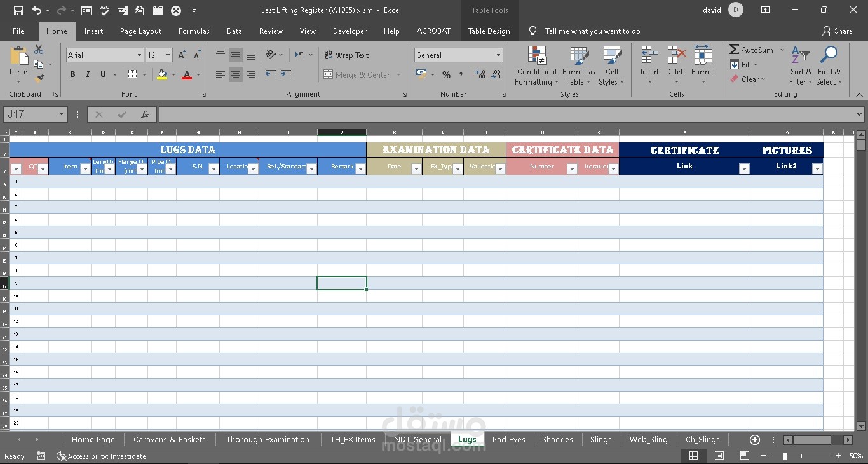Select the Sort & Filter tool
The width and height of the screenshot is (868, 464).
pos(800,65)
